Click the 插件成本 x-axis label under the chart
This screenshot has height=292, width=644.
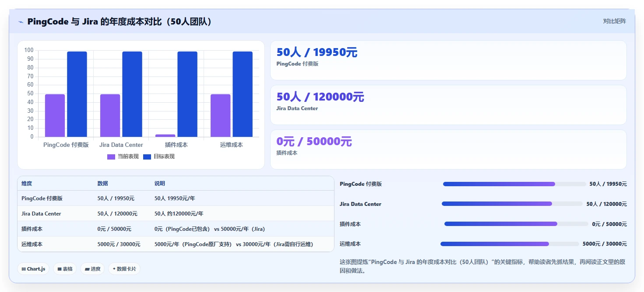click(x=176, y=145)
